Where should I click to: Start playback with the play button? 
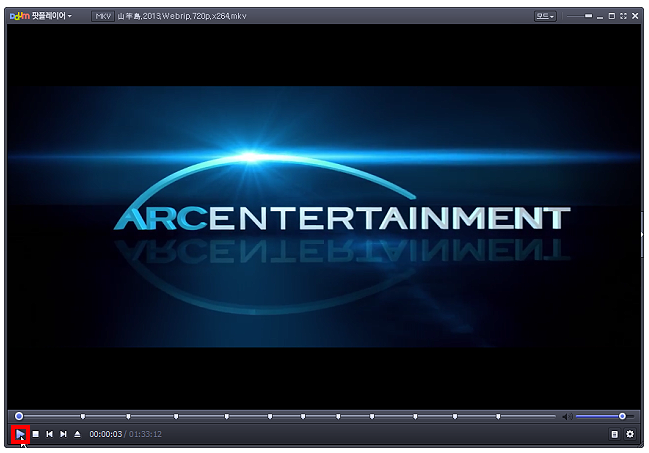(20, 434)
